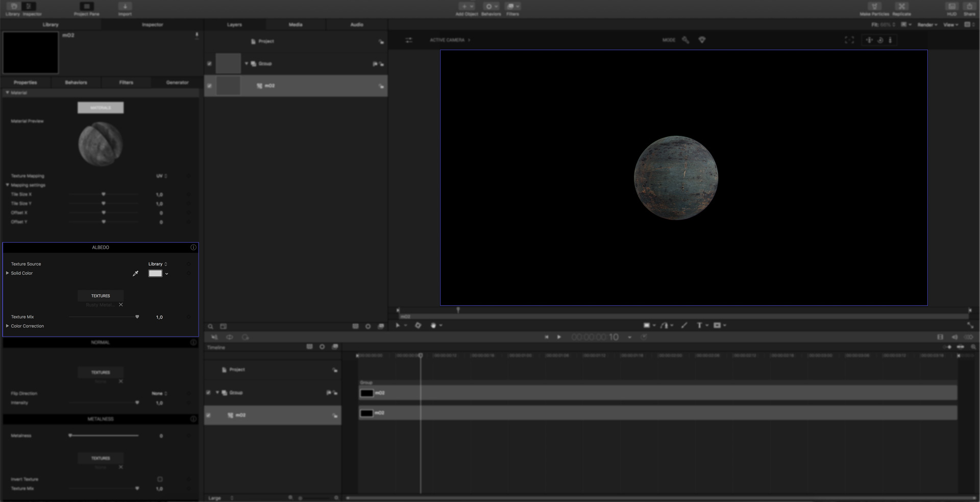The image size is (980, 502).
Task: Expand the Solid Color disclosure triangle
Action: 7,273
